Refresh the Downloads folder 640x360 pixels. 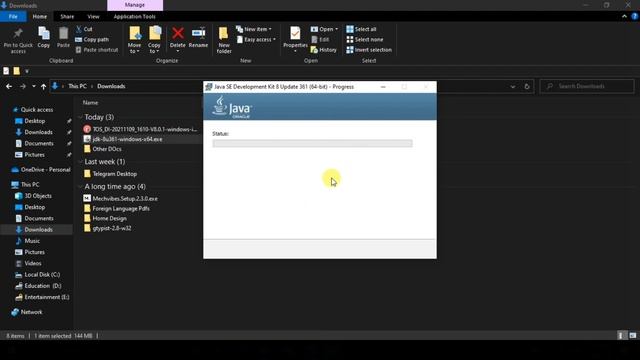(x=527, y=86)
